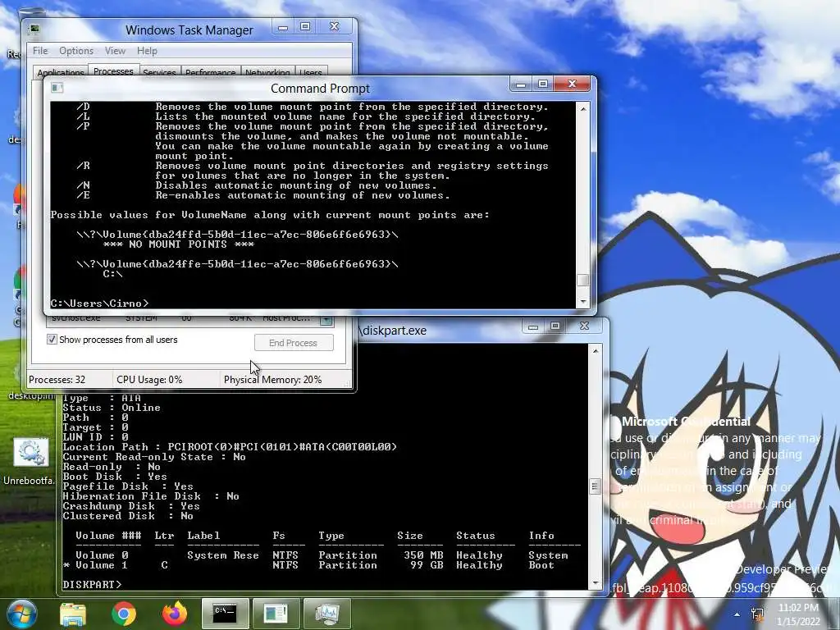
Task: Close the Command Prompt window
Action: 572,84
